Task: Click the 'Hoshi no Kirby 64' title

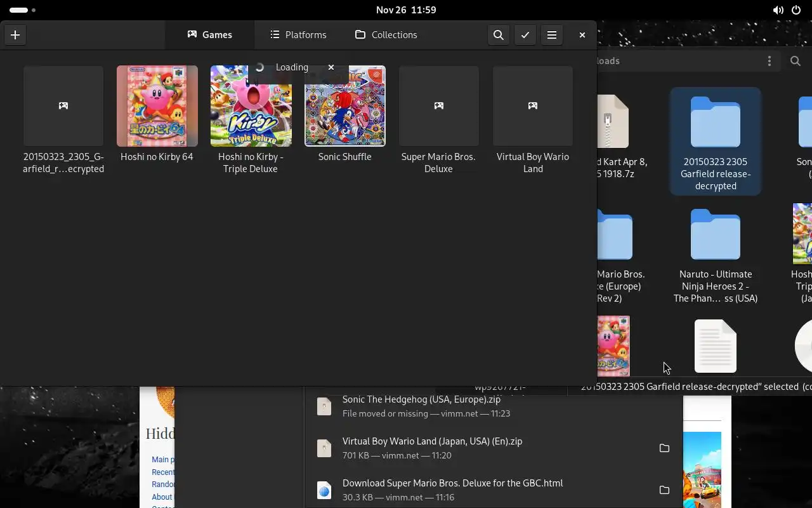Action: [157, 157]
